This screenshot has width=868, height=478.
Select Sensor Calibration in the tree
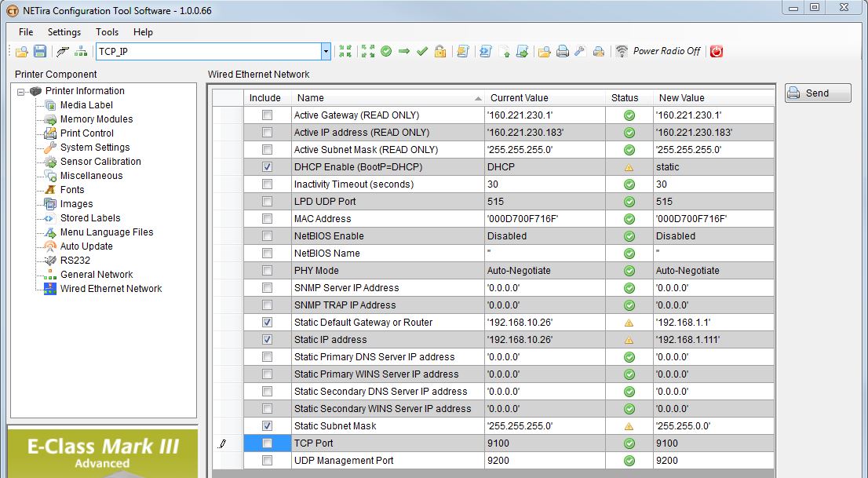coord(100,162)
